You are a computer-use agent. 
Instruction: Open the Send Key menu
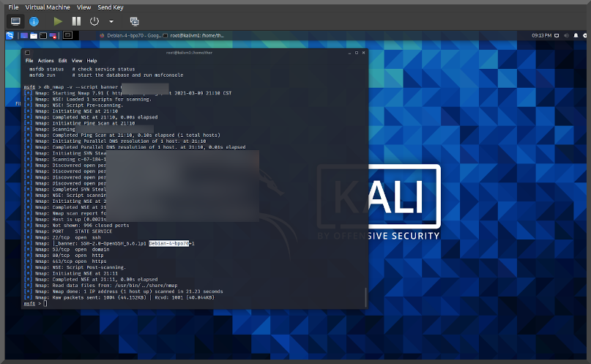(x=110, y=7)
